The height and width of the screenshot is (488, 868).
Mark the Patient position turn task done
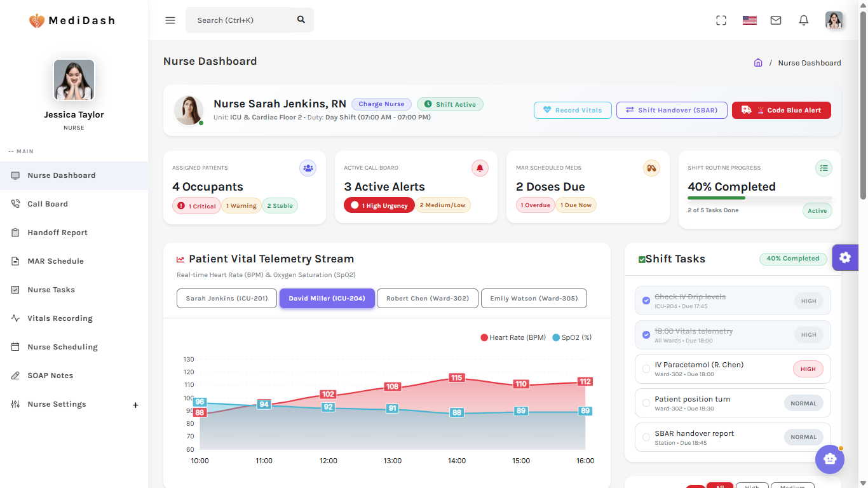pos(646,403)
